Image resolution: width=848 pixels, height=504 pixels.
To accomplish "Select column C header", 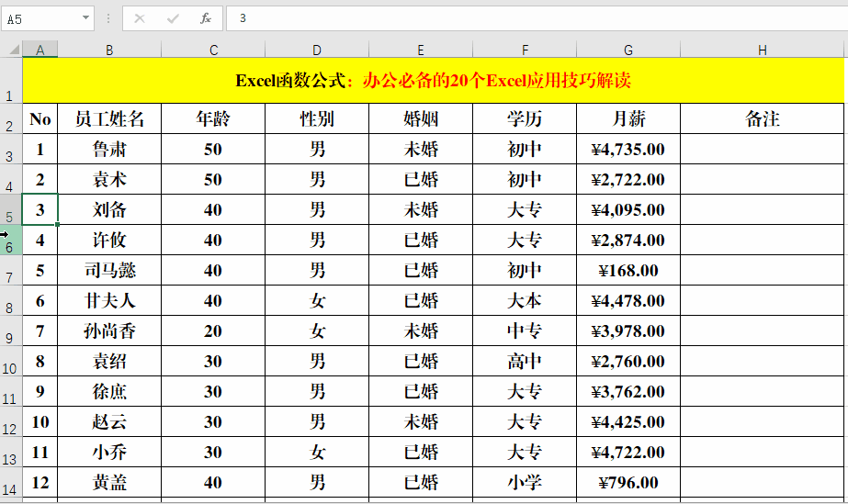I will click(x=213, y=50).
